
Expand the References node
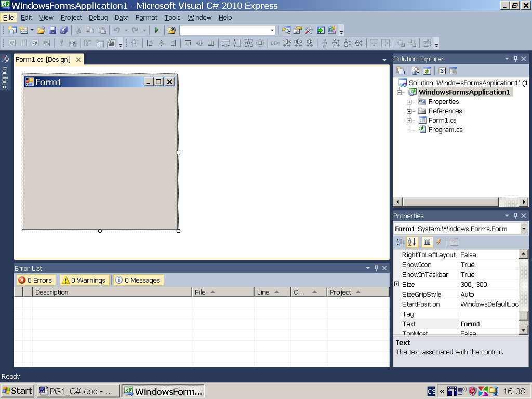tap(409, 111)
